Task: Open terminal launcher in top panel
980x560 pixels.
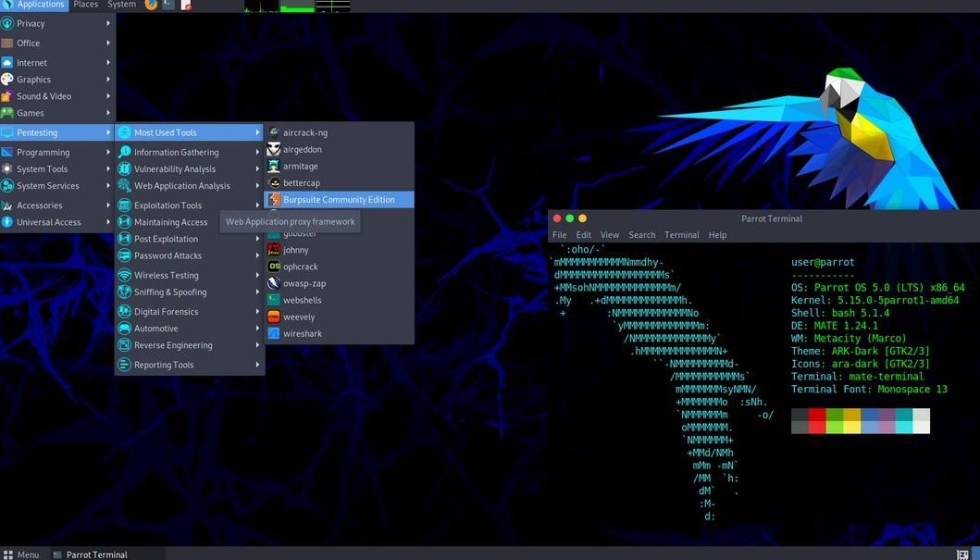Action: click(x=168, y=5)
